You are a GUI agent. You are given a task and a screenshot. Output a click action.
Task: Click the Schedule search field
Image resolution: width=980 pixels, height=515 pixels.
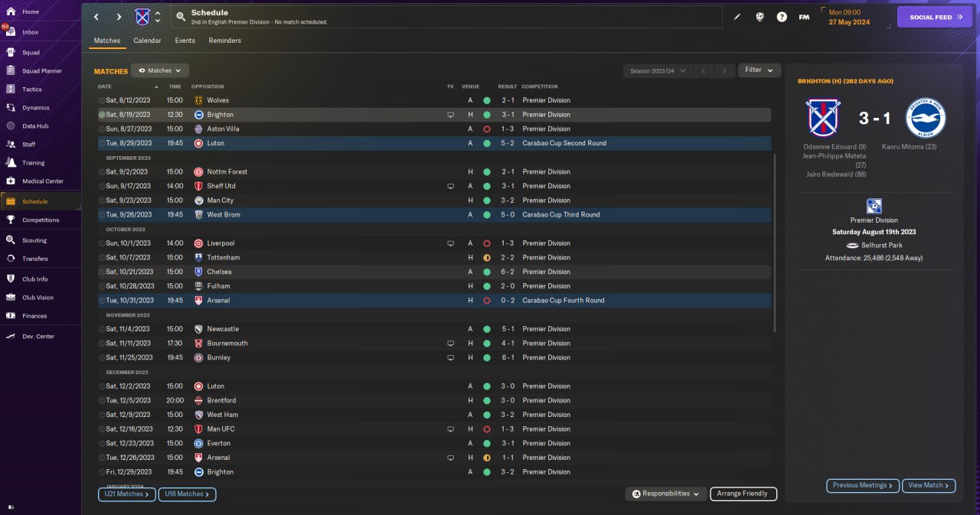click(x=447, y=17)
